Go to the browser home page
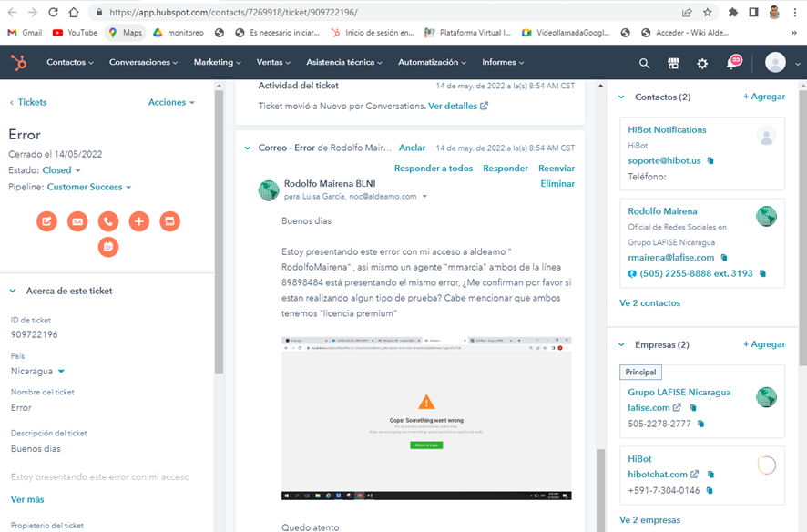 [74, 13]
